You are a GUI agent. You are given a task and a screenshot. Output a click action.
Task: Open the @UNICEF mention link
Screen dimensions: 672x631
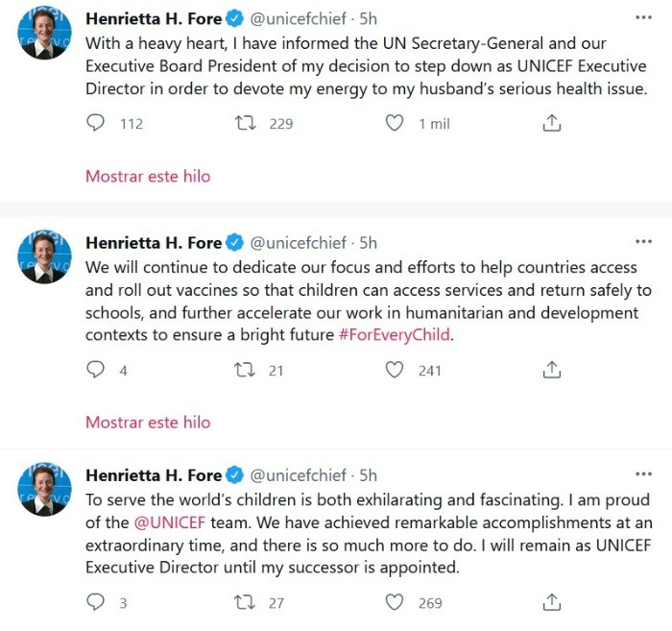(170, 522)
